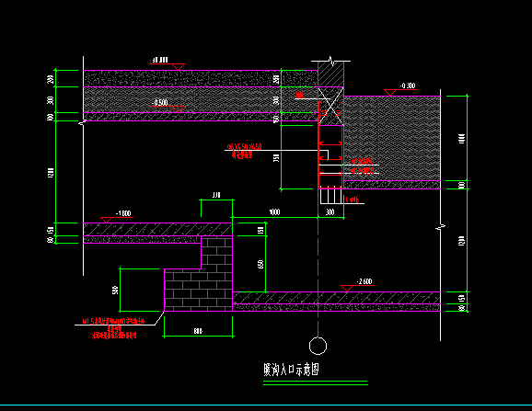Select the red mortar annotation leader text

[113, 328]
